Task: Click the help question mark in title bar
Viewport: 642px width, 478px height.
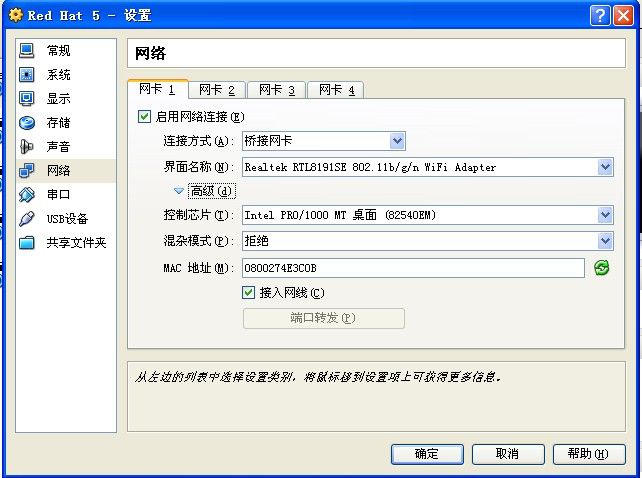Action: point(600,16)
